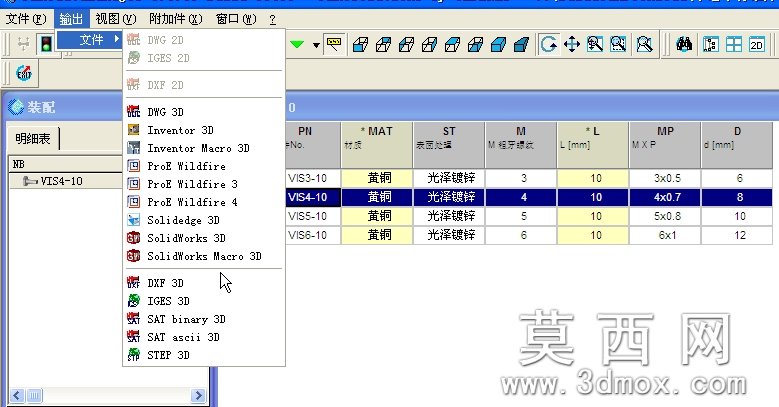Click right arrow of tree panel scrollbar
Image resolution: width=779 pixels, height=407 pixels.
click(x=198, y=396)
